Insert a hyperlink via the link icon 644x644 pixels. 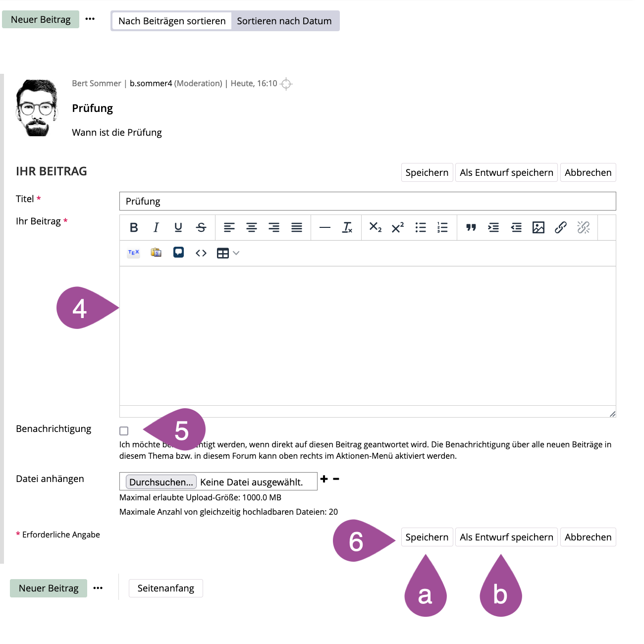[560, 227]
